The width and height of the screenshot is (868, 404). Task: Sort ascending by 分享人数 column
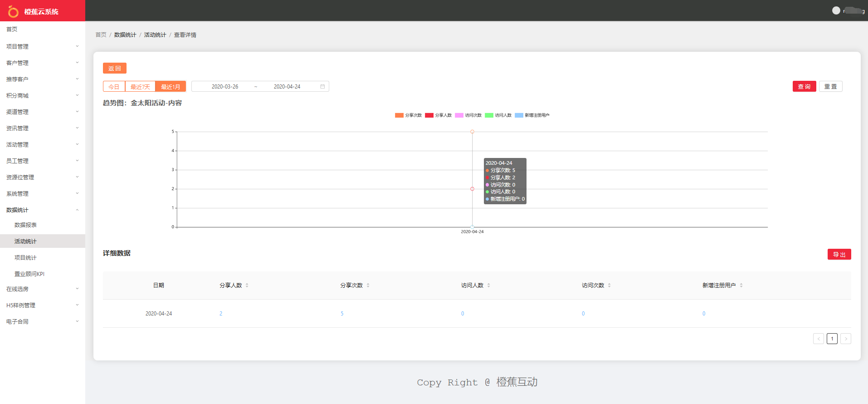pyautogui.click(x=247, y=284)
